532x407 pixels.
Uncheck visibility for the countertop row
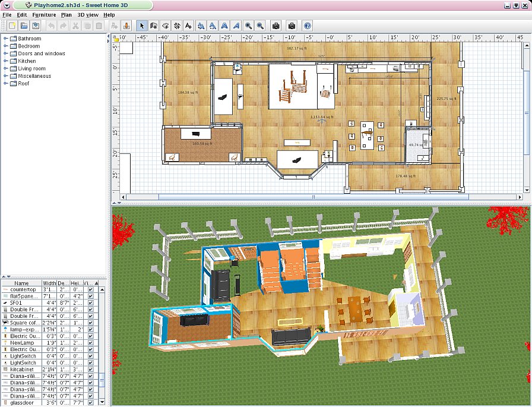tap(91, 289)
